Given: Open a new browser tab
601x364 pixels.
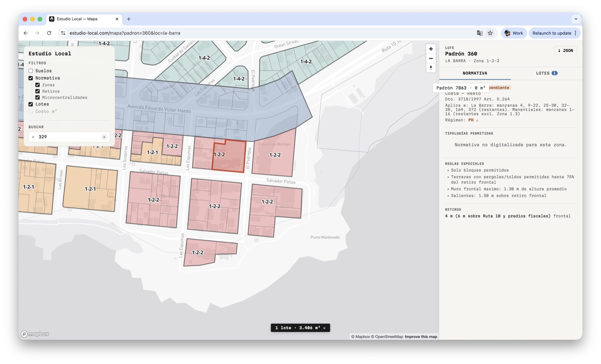Looking at the screenshot, I should click(x=129, y=19).
